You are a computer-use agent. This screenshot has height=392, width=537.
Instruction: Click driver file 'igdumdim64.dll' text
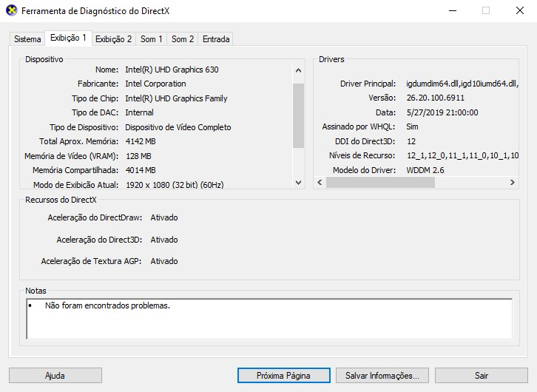pyautogui.click(x=432, y=84)
